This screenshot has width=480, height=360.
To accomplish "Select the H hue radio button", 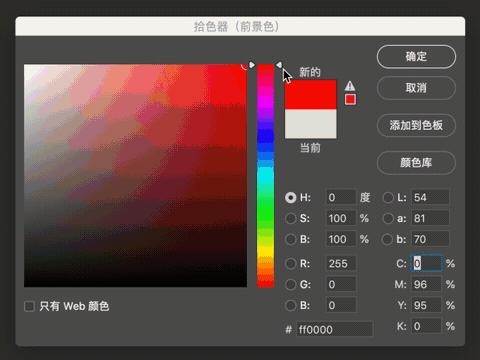I will coord(291,197).
